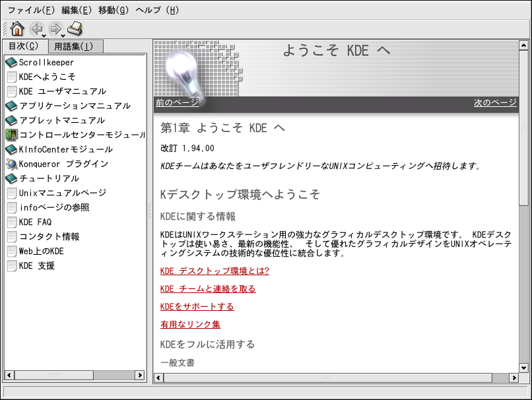Follow the 次のページ link
532x400 pixels.
[495, 103]
